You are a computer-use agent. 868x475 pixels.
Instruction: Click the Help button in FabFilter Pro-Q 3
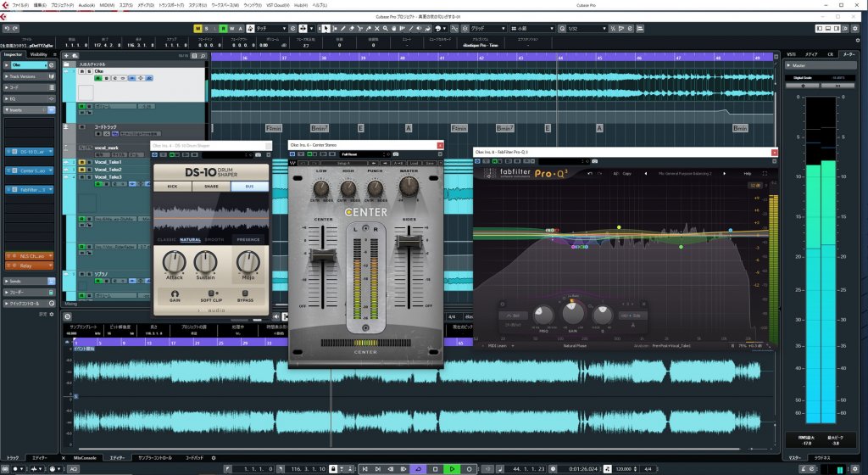(x=748, y=173)
